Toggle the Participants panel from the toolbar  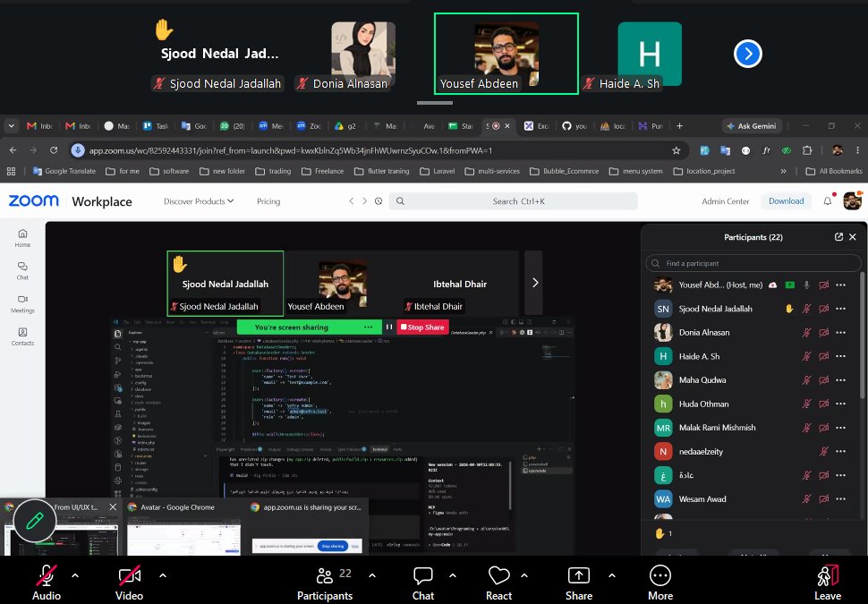point(326,583)
